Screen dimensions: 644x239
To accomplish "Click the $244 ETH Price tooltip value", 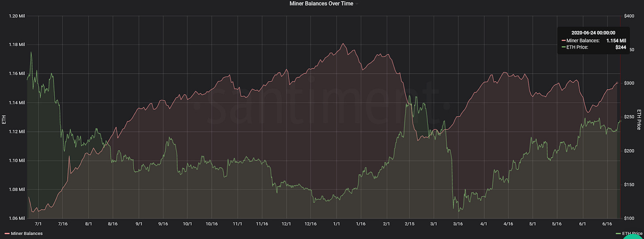I will [620, 47].
